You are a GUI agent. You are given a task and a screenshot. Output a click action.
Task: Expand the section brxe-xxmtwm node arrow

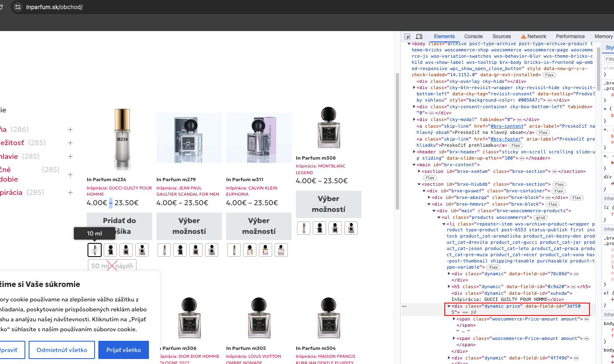[x=419, y=171]
